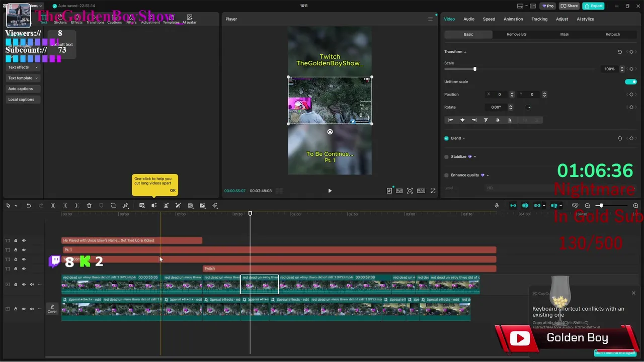This screenshot has height=362, width=644.
Task: Split the clip at the playhead
Action: pyautogui.click(x=53, y=206)
